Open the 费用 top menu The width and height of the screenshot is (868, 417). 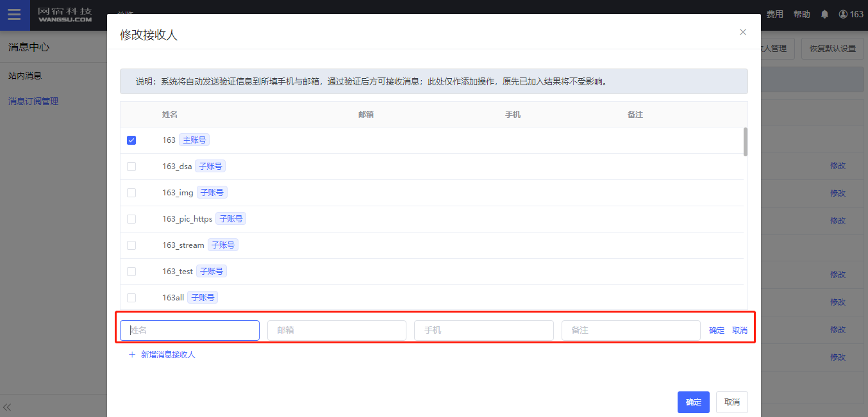774,14
